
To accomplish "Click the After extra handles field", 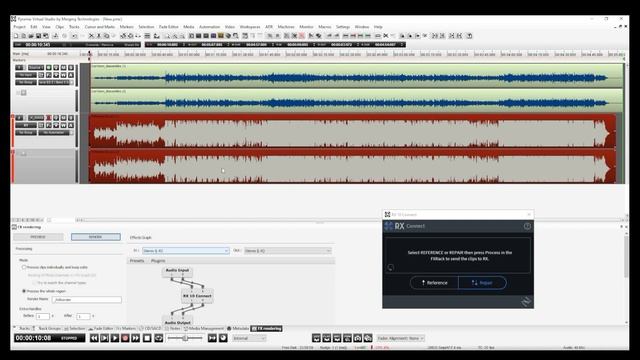I will point(83,316).
